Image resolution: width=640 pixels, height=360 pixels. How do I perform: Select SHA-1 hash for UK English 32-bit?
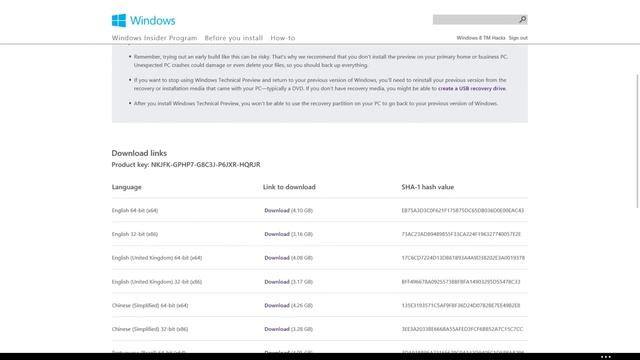pos(461,282)
